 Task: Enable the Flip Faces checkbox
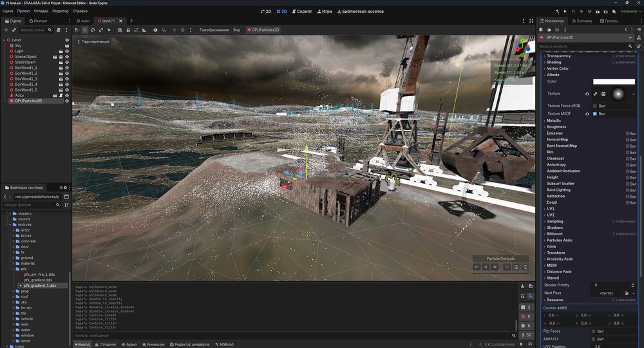click(594, 331)
